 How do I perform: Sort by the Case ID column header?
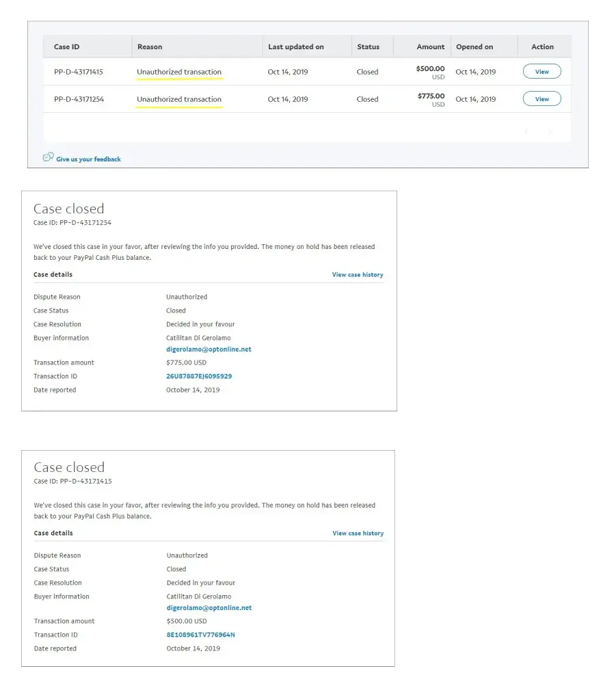pyautogui.click(x=67, y=47)
